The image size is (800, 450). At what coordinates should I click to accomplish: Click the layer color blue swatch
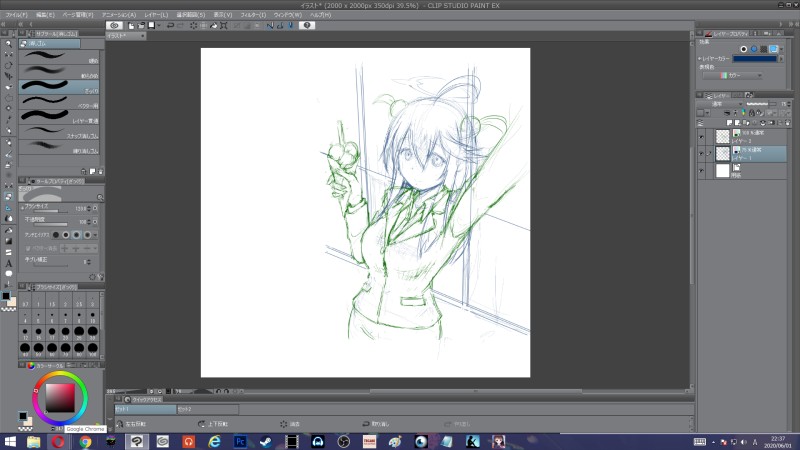click(755, 59)
